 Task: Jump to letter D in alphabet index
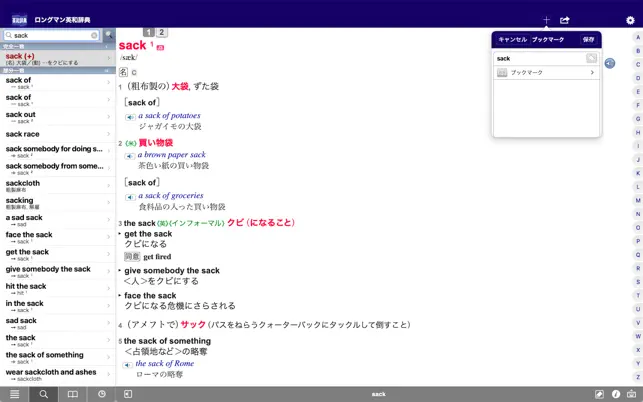(638, 78)
